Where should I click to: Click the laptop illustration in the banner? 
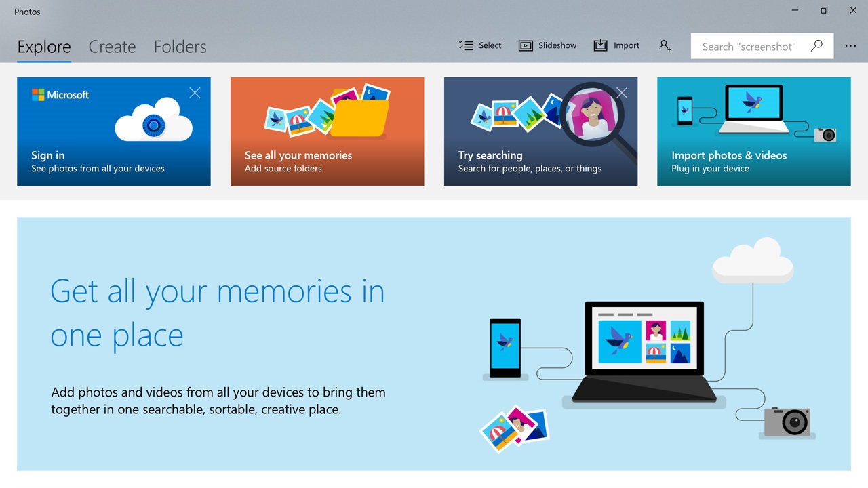pos(644,354)
